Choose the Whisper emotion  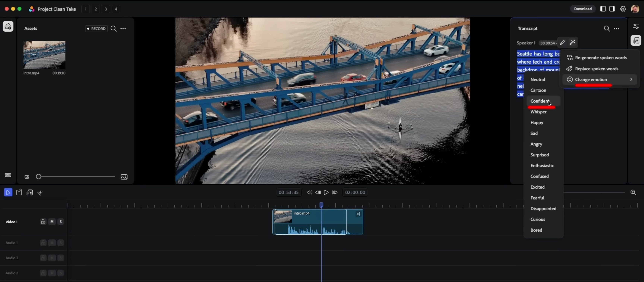(539, 112)
